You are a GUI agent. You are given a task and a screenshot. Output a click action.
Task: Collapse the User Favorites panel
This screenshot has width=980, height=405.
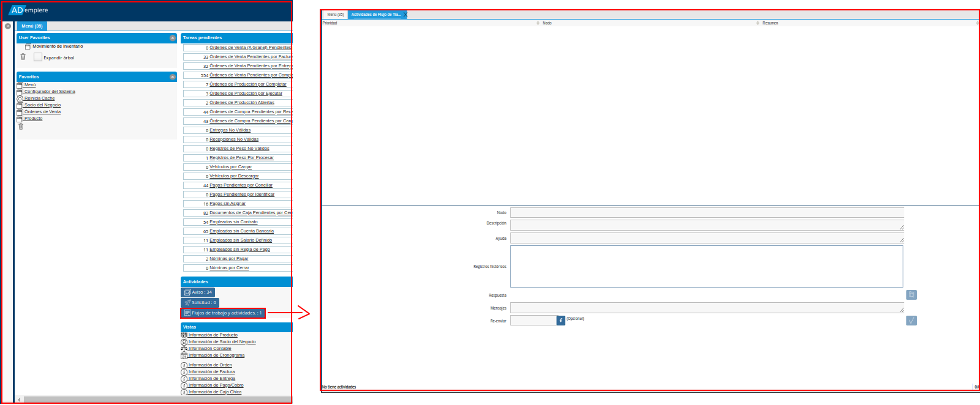173,38
